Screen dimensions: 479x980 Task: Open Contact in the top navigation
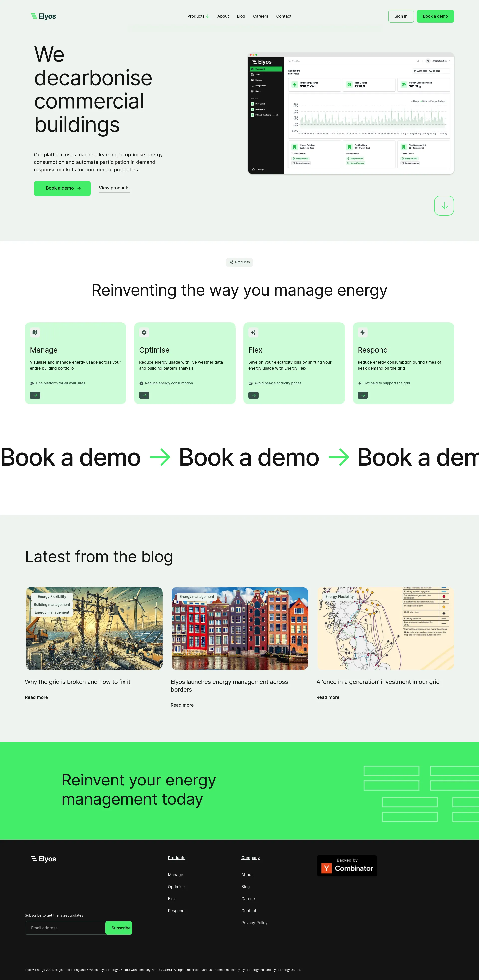(284, 16)
